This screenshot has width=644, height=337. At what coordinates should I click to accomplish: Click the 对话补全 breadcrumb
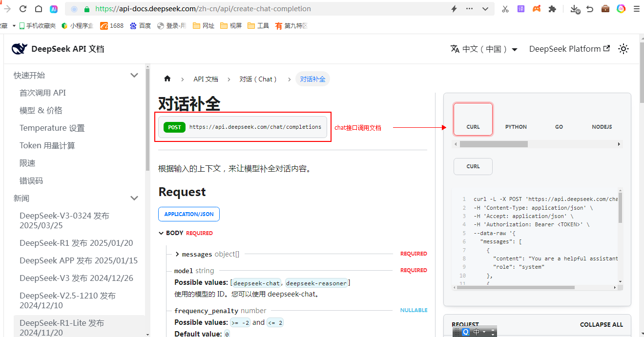pyautogui.click(x=312, y=79)
